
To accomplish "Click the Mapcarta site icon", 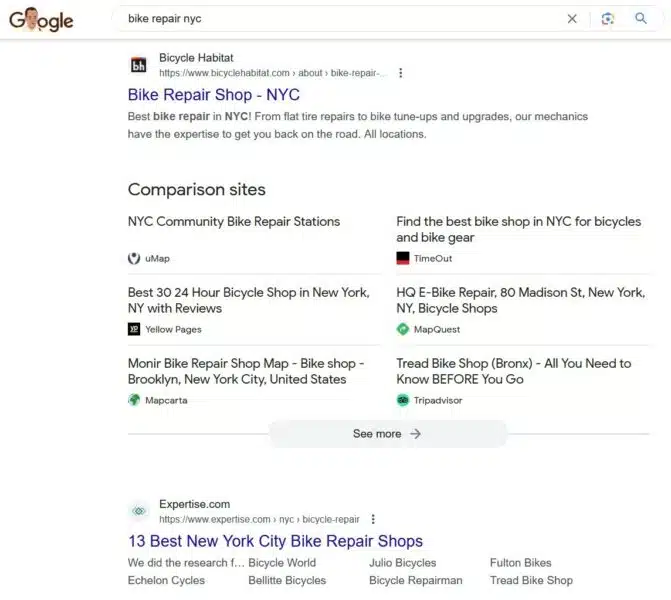I will point(134,400).
